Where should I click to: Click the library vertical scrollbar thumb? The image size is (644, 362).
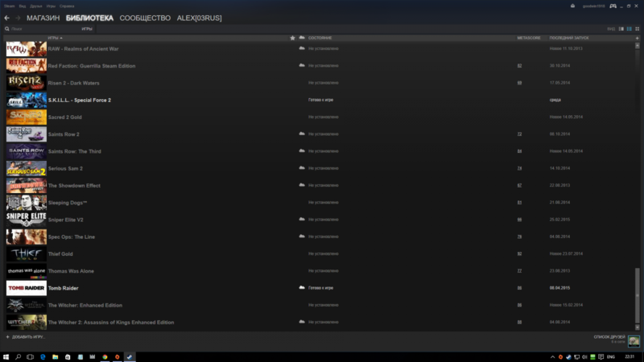click(x=638, y=295)
